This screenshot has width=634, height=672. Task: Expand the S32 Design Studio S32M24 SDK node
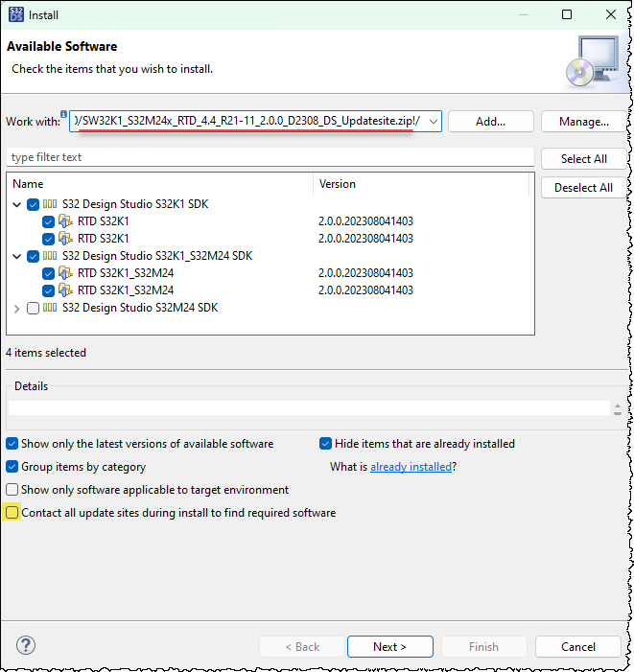pos(16,309)
